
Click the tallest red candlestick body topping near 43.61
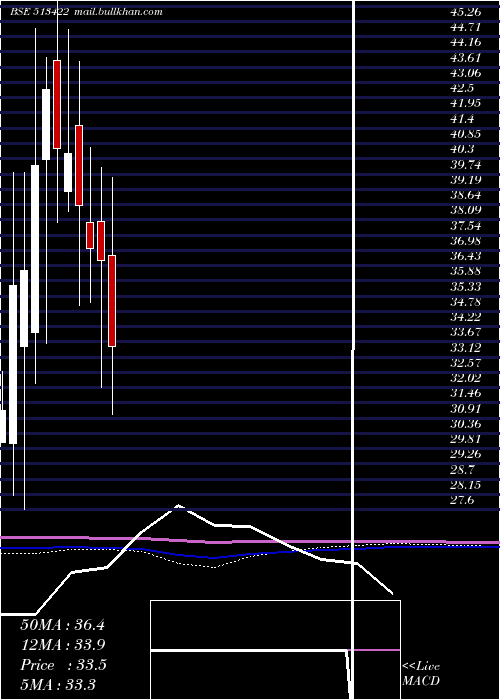click(57, 104)
